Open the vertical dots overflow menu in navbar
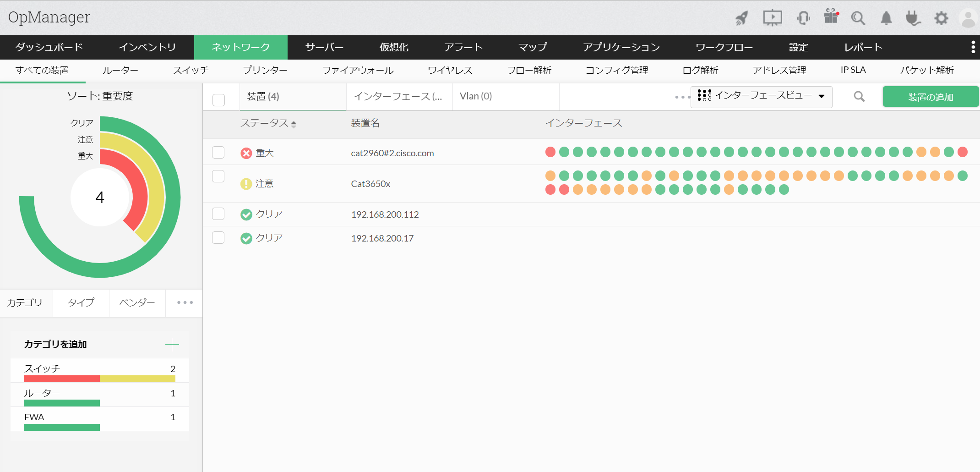This screenshot has width=980, height=472. [x=973, y=47]
